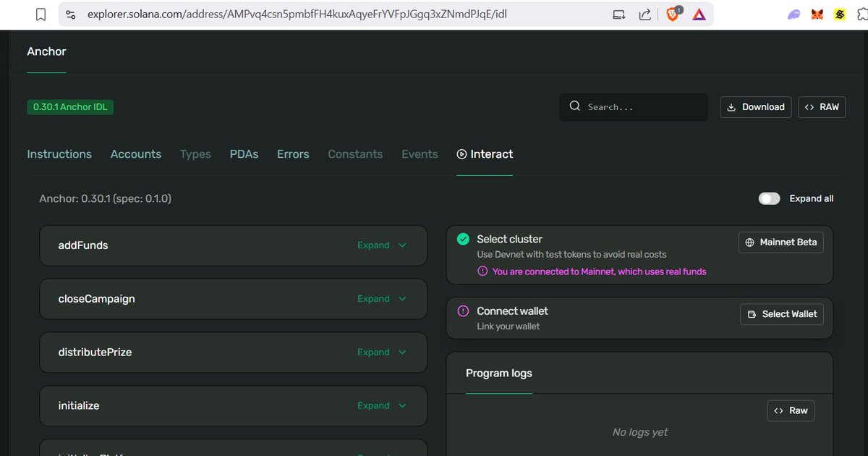This screenshot has width=868, height=456.
Task: Select the Anchor tab heading
Action: (x=46, y=51)
